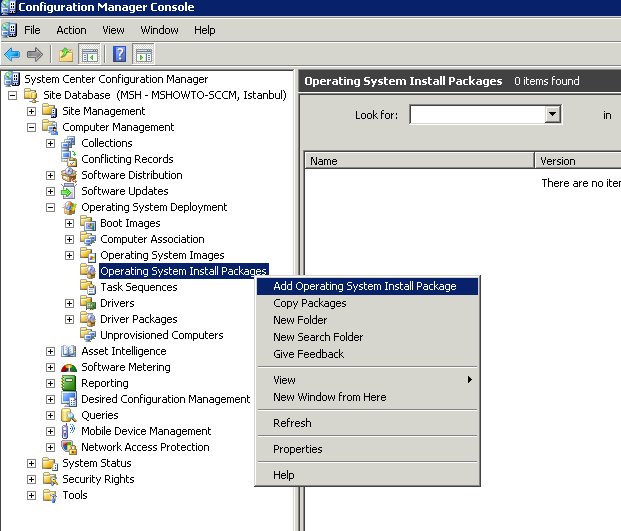
Task: Click the Up One Level folder icon
Action: click(66, 54)
